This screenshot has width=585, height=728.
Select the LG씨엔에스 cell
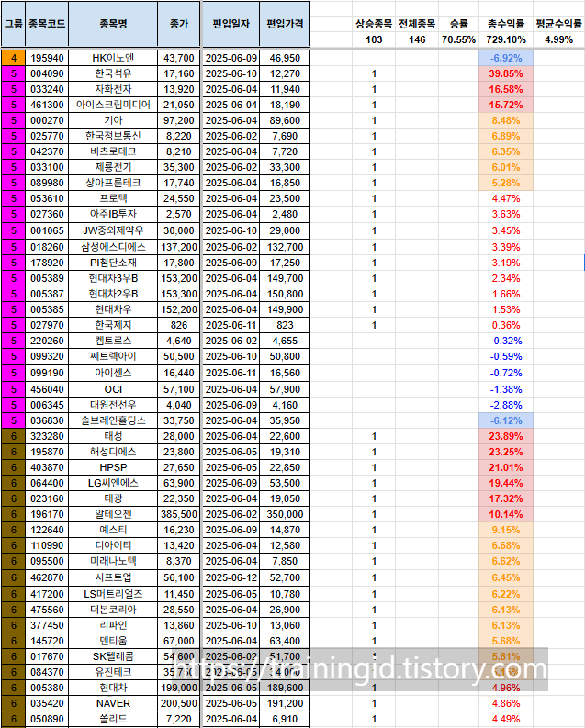tap(113, 483)
